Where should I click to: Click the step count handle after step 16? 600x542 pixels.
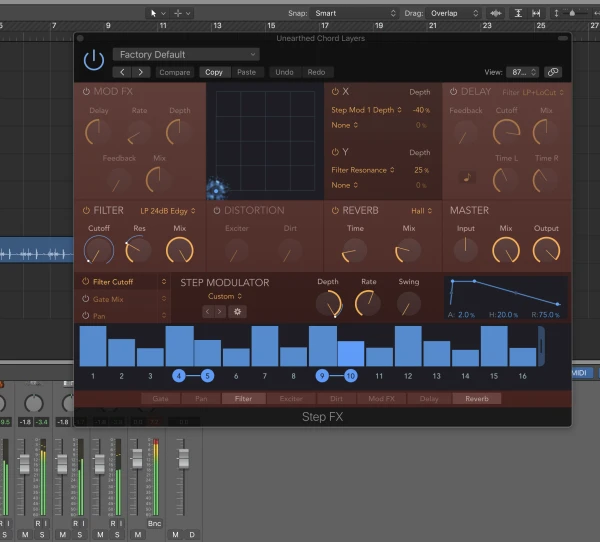click(541, 346)
